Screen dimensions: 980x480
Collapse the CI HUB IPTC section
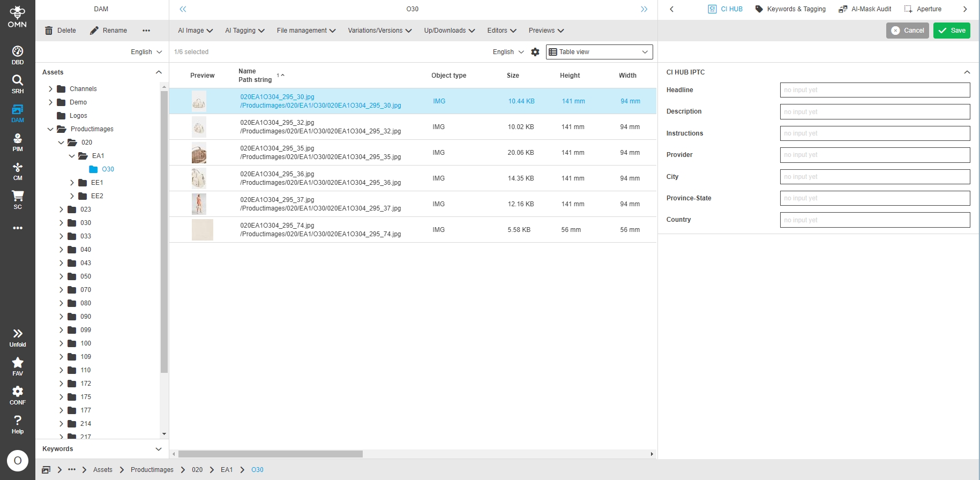click(x=967, y=72)
